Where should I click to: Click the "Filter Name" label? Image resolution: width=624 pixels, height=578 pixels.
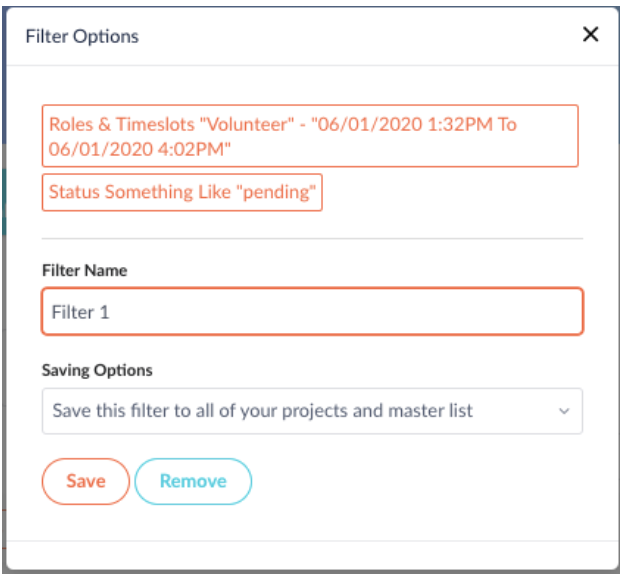point(85,270)
